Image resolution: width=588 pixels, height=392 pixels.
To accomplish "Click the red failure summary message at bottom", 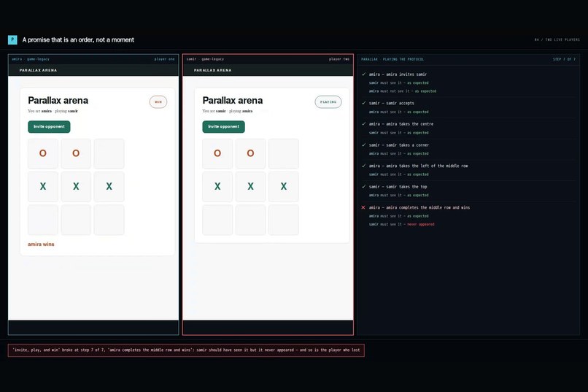I will [186, 350].
